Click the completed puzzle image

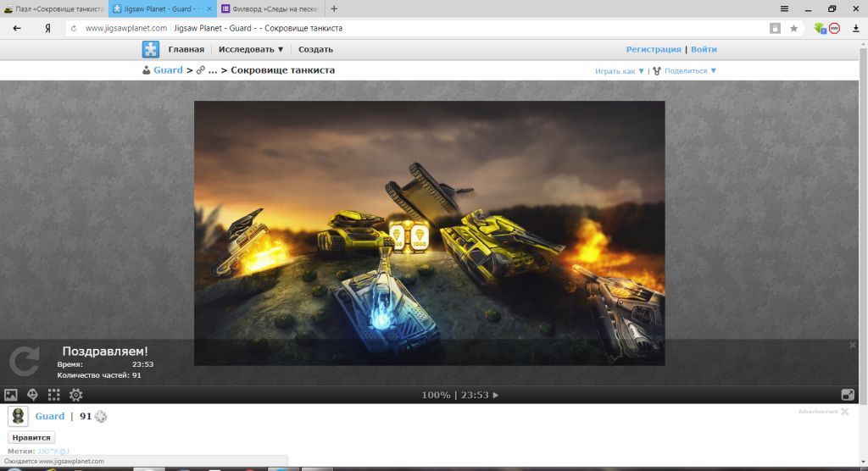click(429, 233)
